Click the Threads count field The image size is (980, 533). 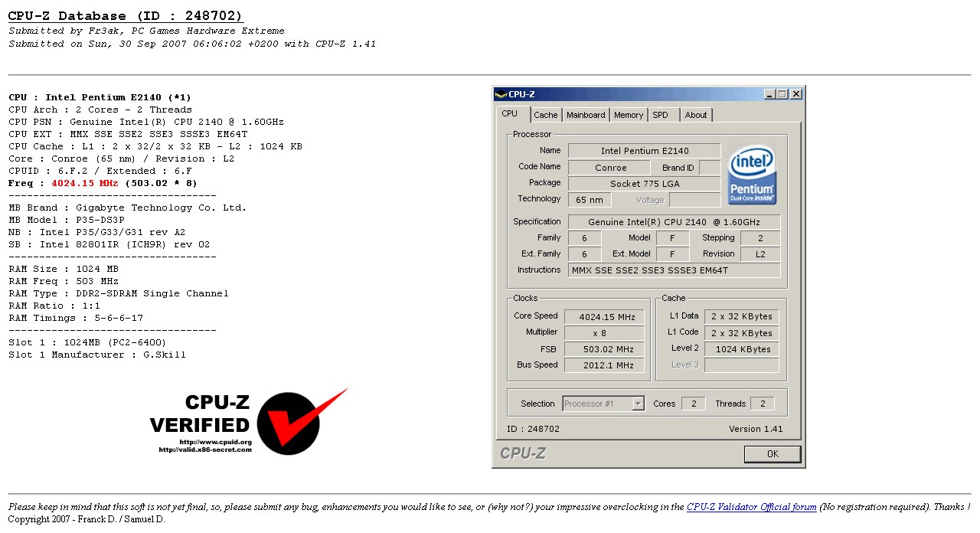762,404
